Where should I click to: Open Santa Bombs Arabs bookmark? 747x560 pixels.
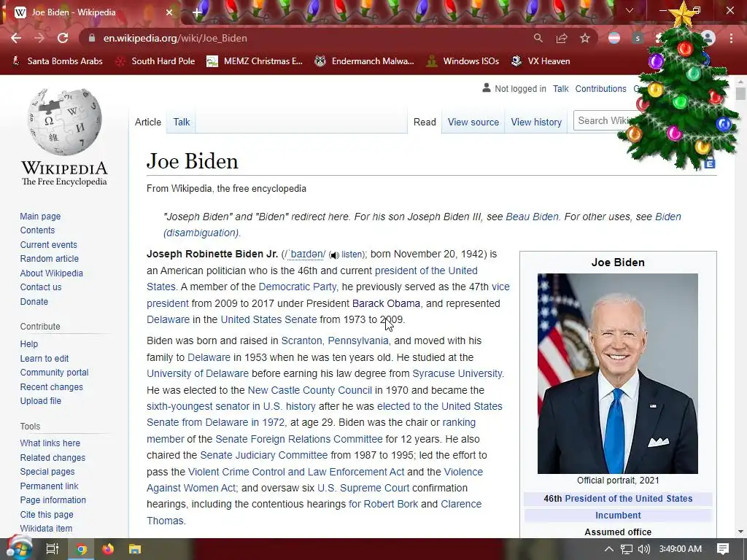pos(57,61)
